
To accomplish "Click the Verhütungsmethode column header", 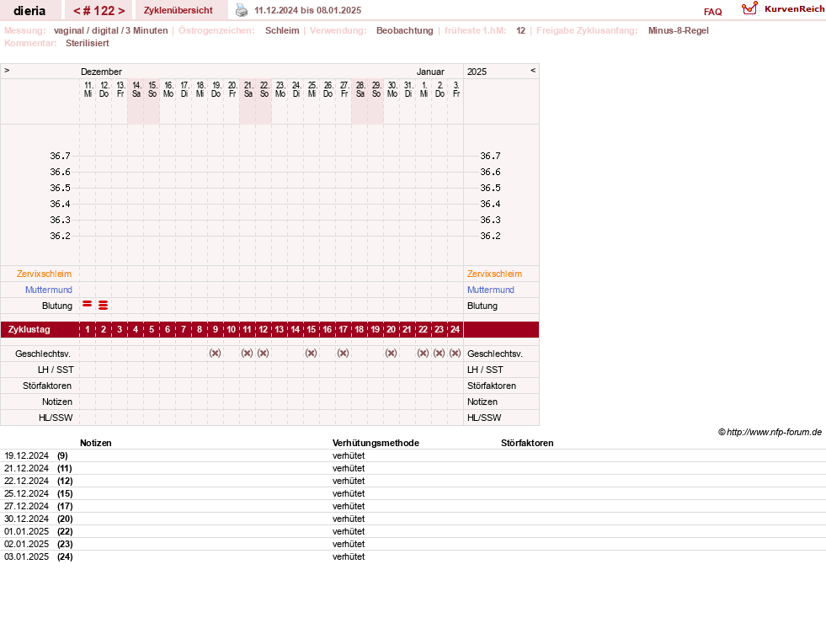I will [x=376, y=444].
